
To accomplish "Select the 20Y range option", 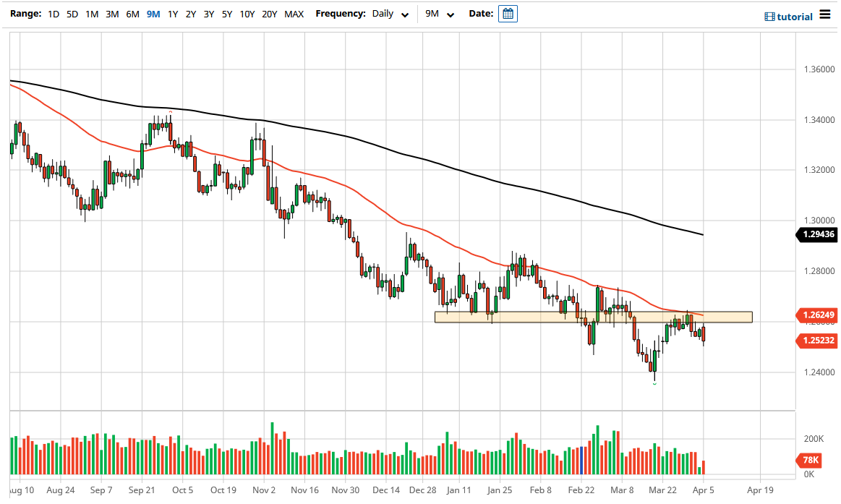I will click(269, 13).
